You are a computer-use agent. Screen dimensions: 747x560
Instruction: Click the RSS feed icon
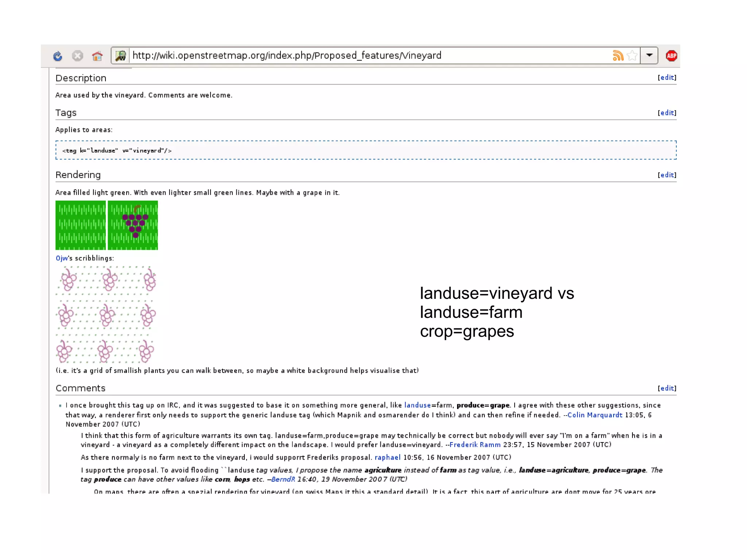[618, 55]
